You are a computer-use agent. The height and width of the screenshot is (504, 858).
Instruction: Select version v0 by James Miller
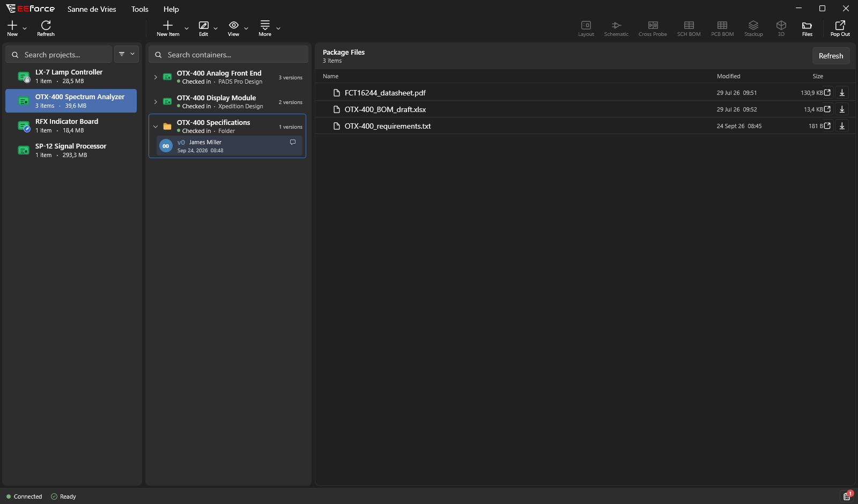pos(229,146)
